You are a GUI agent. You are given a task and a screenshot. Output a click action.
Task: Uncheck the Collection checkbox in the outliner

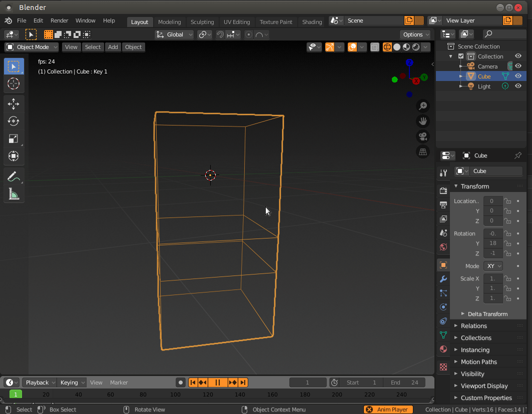click(x=460, y=56)
